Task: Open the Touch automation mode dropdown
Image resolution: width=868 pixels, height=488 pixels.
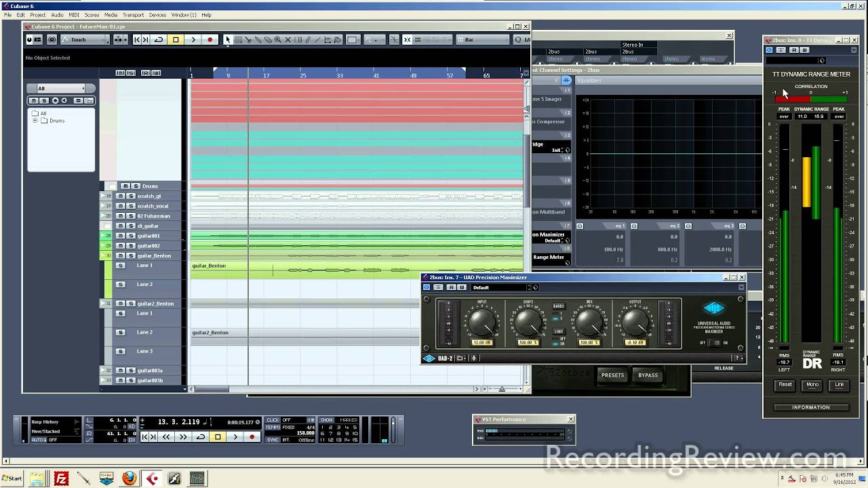Action: (x=85, y=40)
